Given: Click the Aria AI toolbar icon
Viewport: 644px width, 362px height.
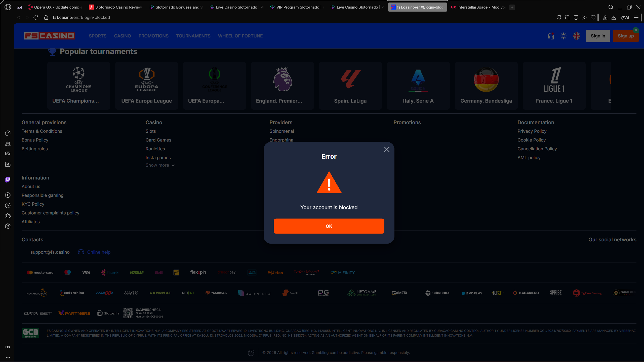Looking at the screenshot, I should 625,18.
